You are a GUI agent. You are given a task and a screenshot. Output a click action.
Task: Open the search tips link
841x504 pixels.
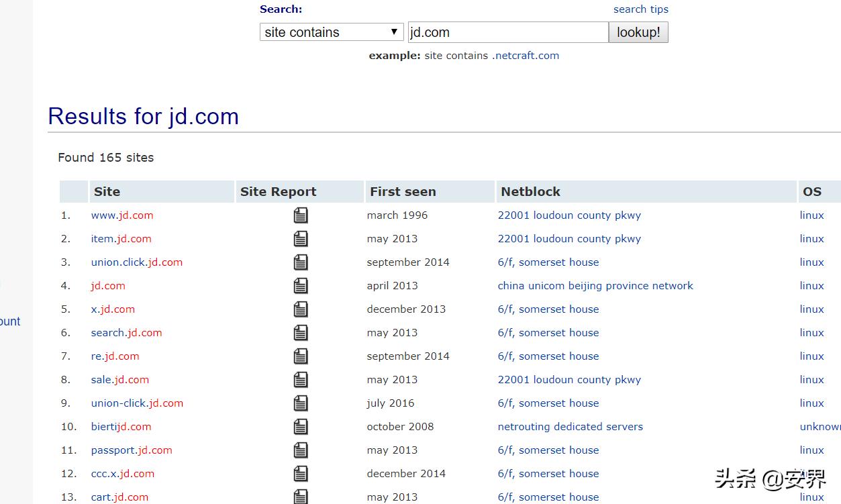tap(640, 9)
